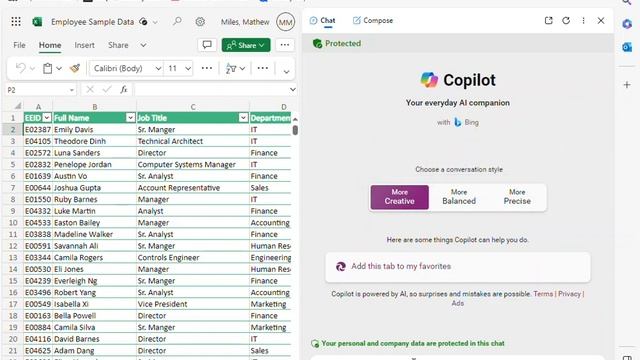The width and height of the screenshot is (640, 360).
Task: Click the green Share button
Action: (246, 45)
